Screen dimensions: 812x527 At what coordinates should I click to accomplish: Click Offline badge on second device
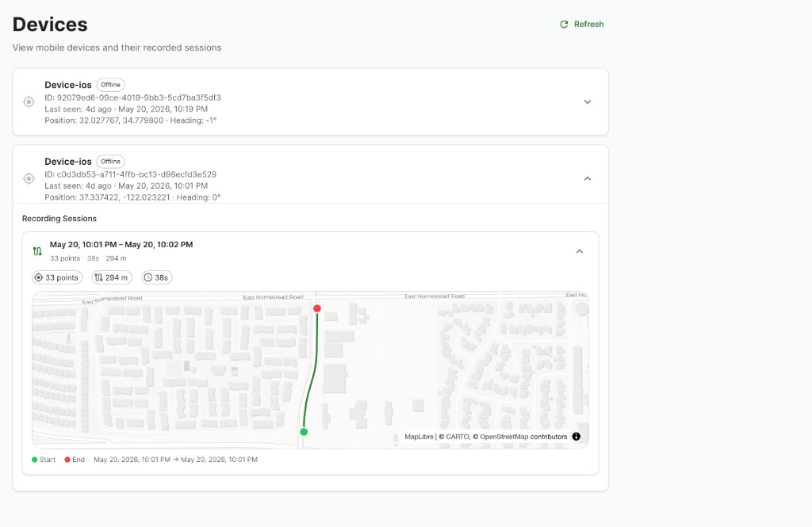110,162
